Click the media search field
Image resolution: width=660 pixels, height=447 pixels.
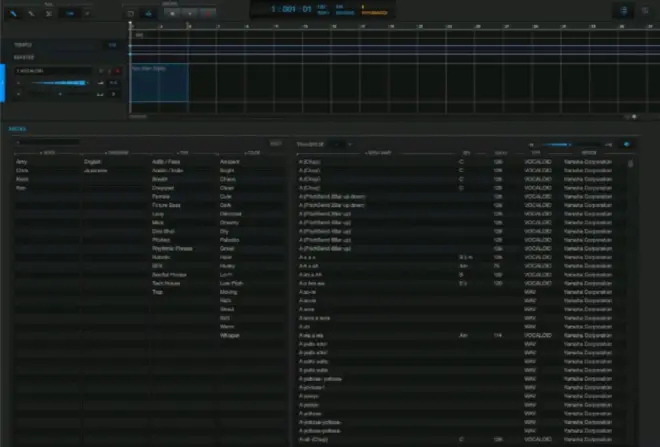[47, 143]
